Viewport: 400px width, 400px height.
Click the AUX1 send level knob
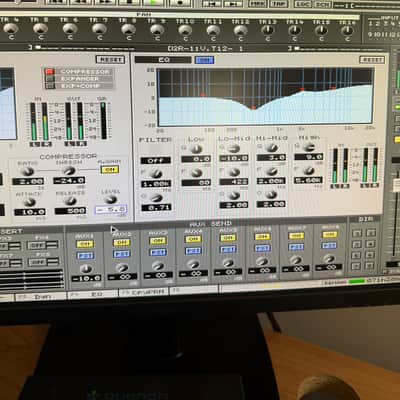coord(86,269)
